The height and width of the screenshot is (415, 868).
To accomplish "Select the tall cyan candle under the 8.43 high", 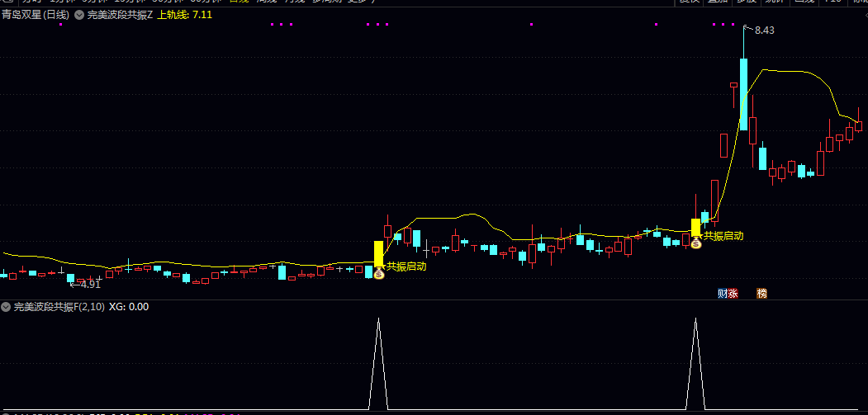I will (x=743, y=94).
